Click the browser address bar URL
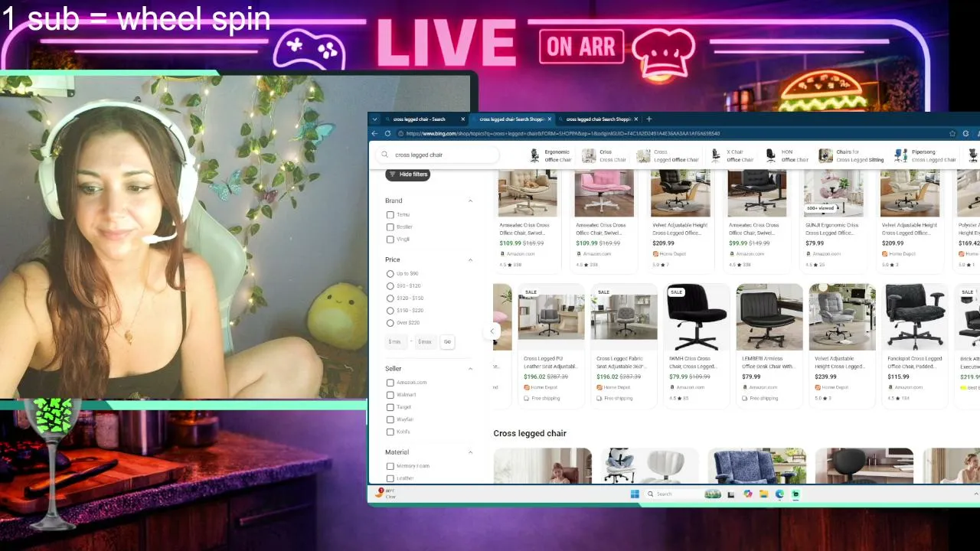The image size is (980, 551). [563, 134]
